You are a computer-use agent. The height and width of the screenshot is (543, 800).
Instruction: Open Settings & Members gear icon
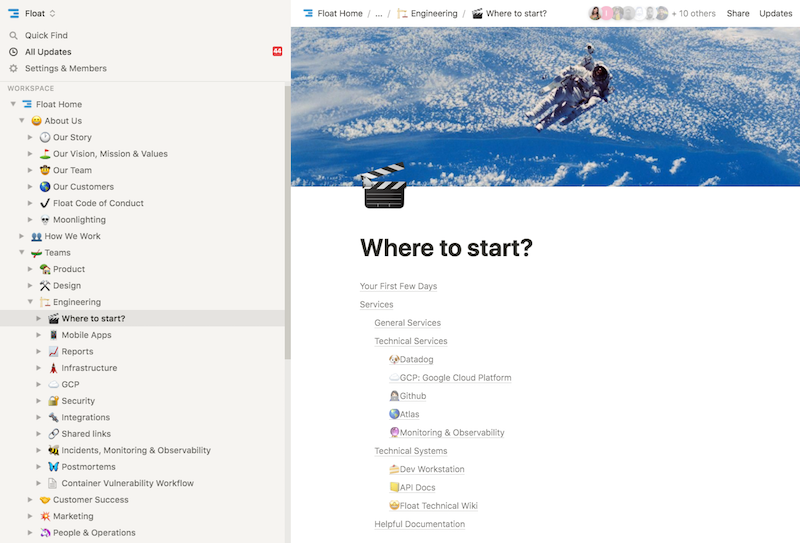click(x=14, y=69)
